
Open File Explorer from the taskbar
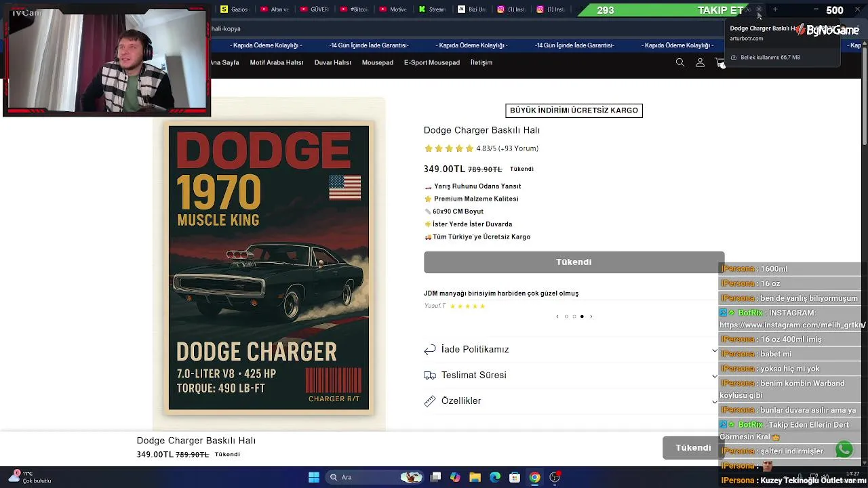pos(475,477)
